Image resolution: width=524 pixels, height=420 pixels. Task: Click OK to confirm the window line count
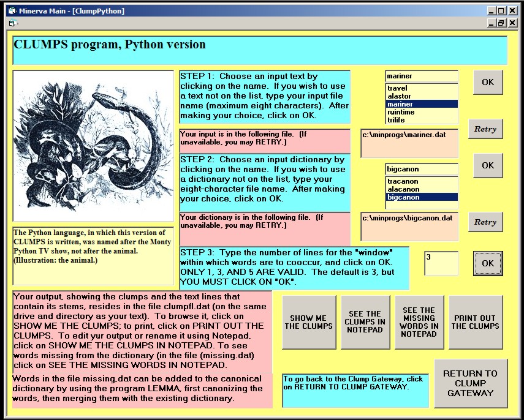click(x=488, y=263)
